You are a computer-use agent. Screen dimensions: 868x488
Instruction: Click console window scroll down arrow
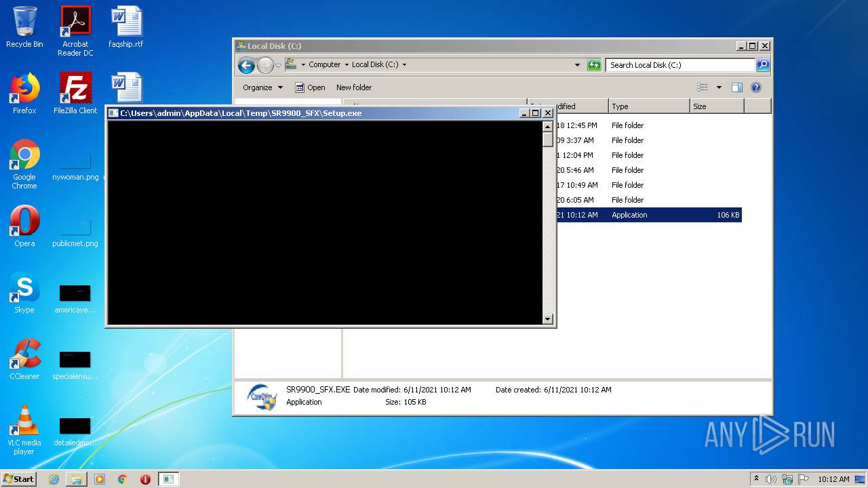(548, 319)
